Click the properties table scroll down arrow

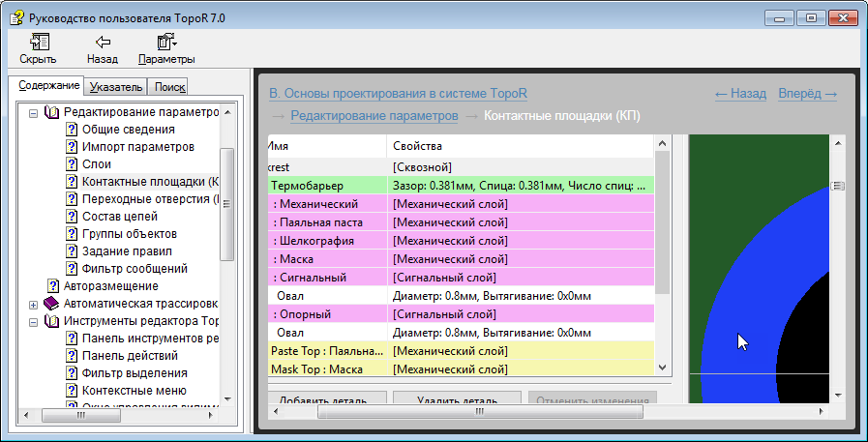click(x=663, y=368)
